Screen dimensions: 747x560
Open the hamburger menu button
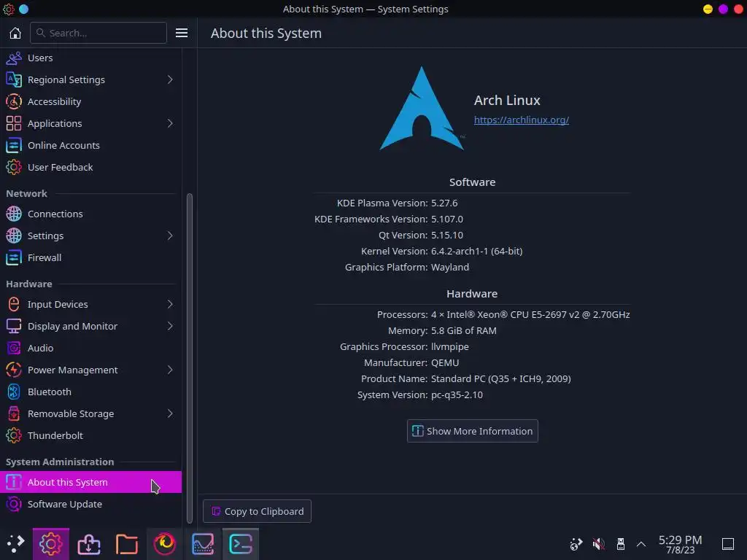point(182,33)
